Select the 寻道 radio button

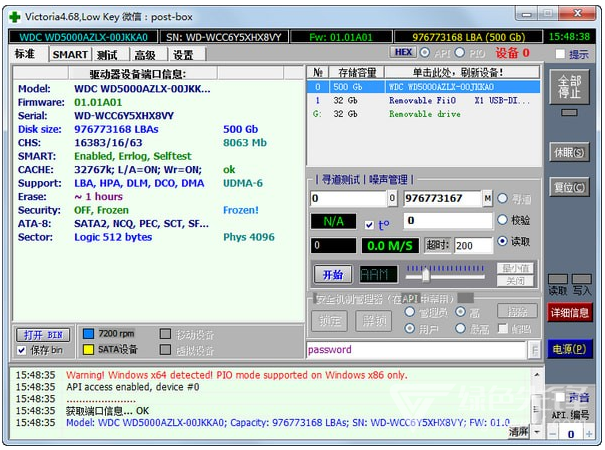502,198
